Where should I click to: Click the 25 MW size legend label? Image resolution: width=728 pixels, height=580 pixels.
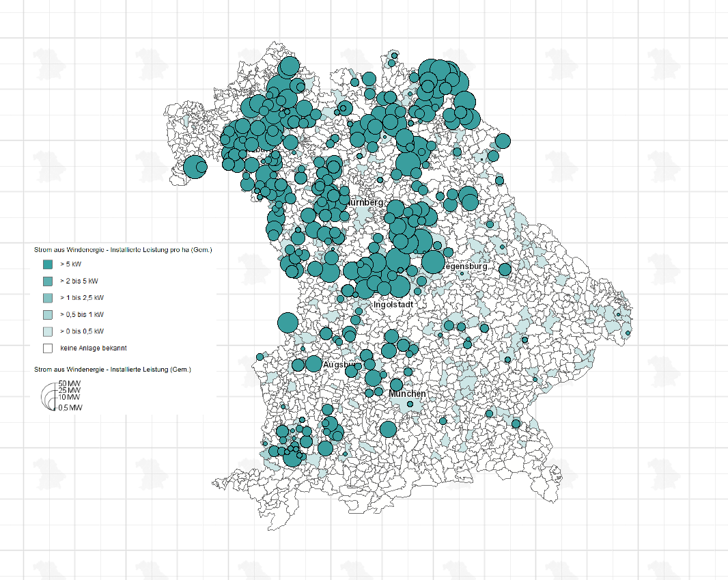(69, 390)
